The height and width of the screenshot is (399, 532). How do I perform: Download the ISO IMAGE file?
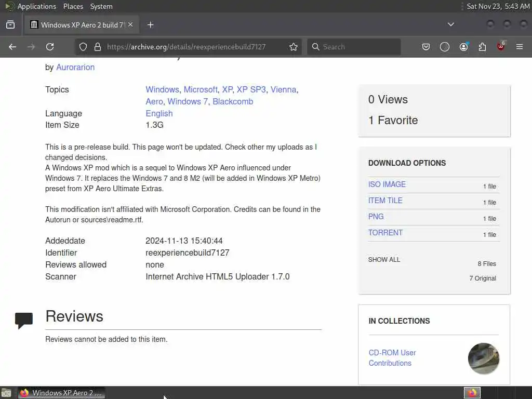click(387, 184)
